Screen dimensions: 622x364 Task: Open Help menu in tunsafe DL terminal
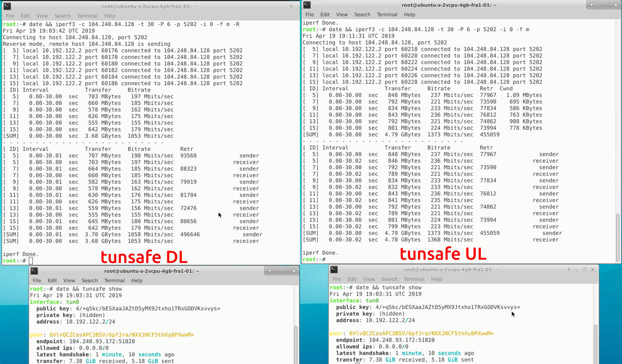(x=110, y=16)
